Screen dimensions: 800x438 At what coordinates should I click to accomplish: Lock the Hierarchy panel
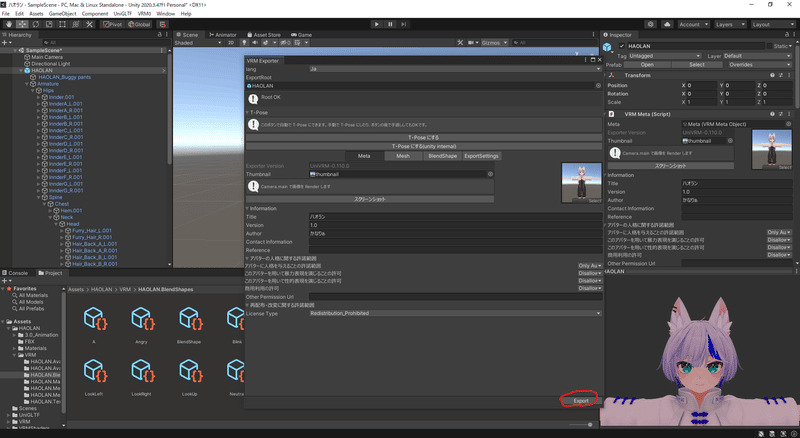[x=159, y=35]
